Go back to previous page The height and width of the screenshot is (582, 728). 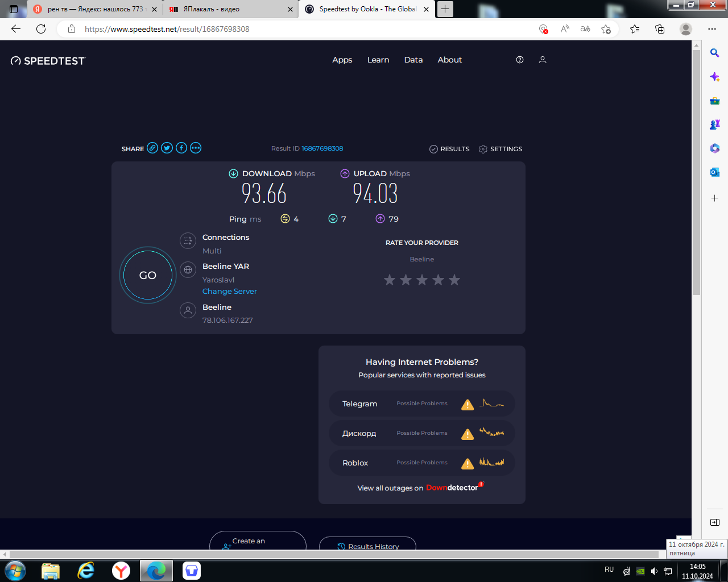click(x=16, y=29)
